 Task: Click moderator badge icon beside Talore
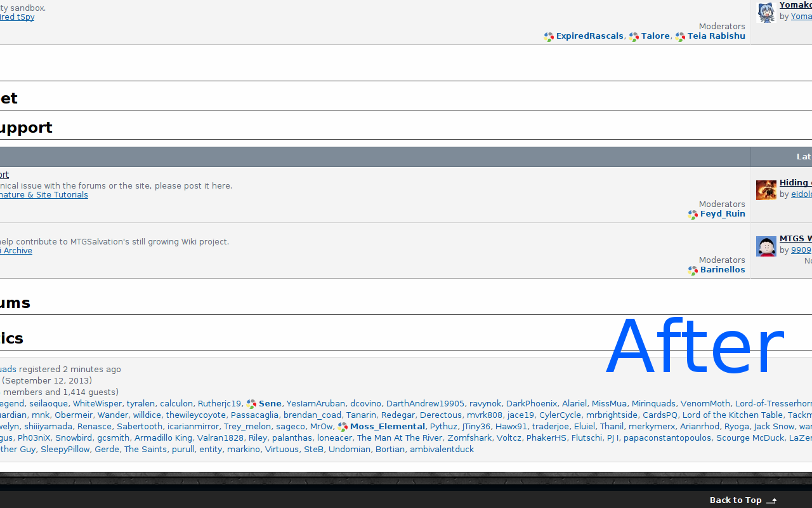[x=634, y=37]
